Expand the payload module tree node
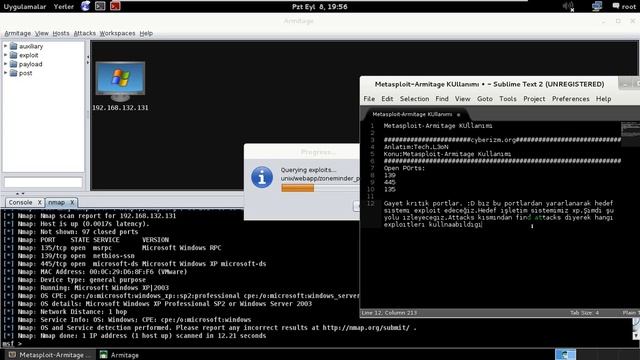The width and height of the screenshot is (640, 360). [x=5, y=64]
